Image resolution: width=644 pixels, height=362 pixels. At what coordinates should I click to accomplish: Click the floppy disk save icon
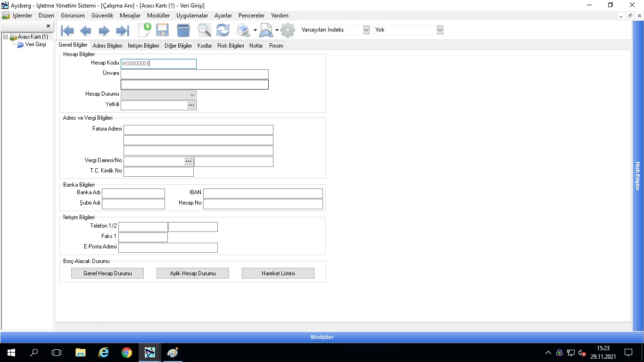(x=163, y=30)
